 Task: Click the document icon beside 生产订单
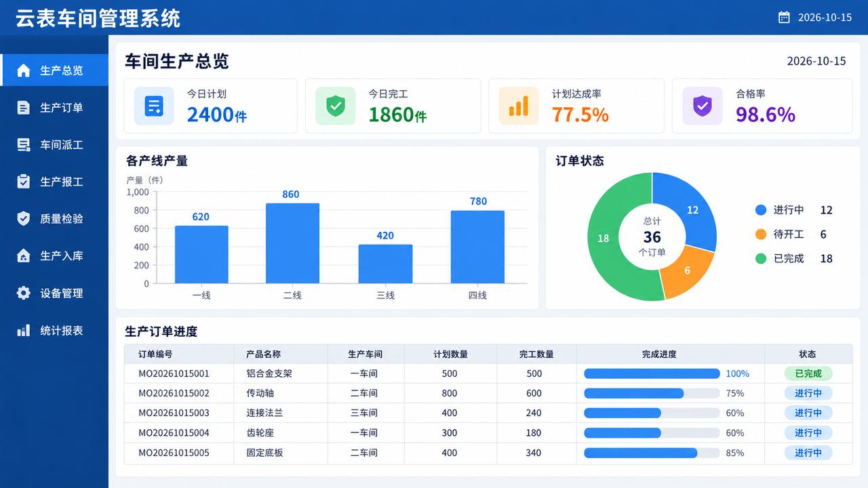24,108
